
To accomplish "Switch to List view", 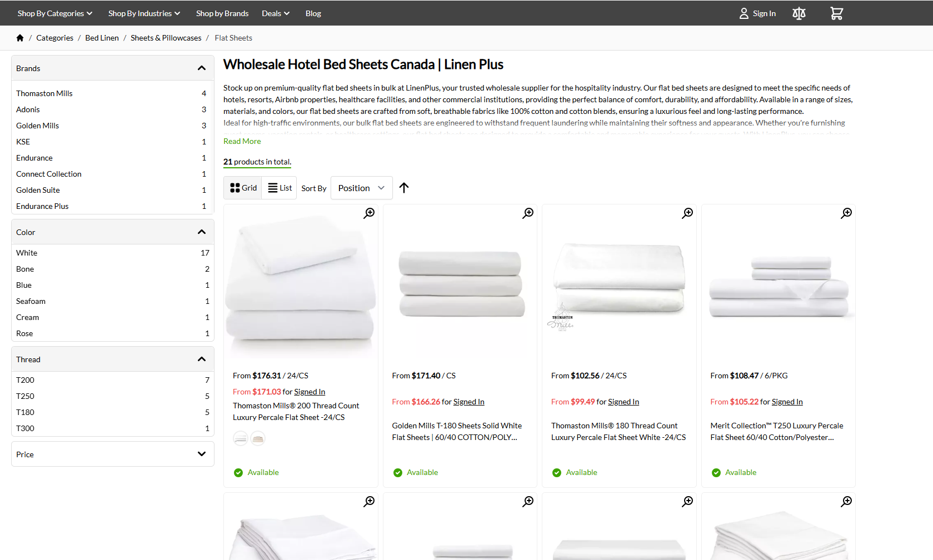I will 280,188.
